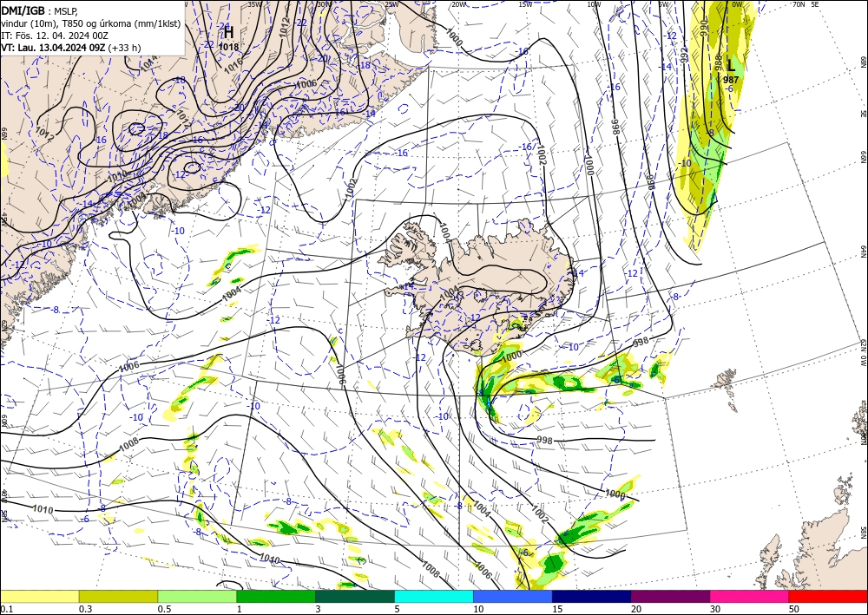Image resolution: width=868 pixels, height=615 pixels.
Task: Select the light green 0.5–1 mm legend swatch
Action: (197, 596)
